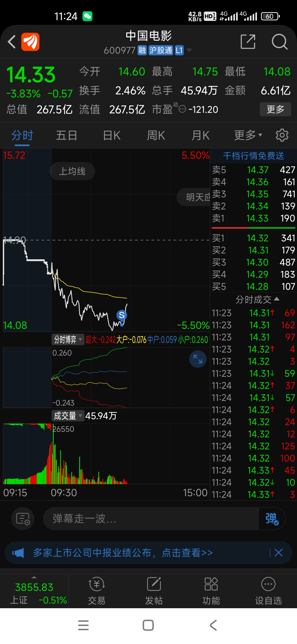Expand the stock title dropdown arrow
Screen dimensions: 297x644
point(189,50)
